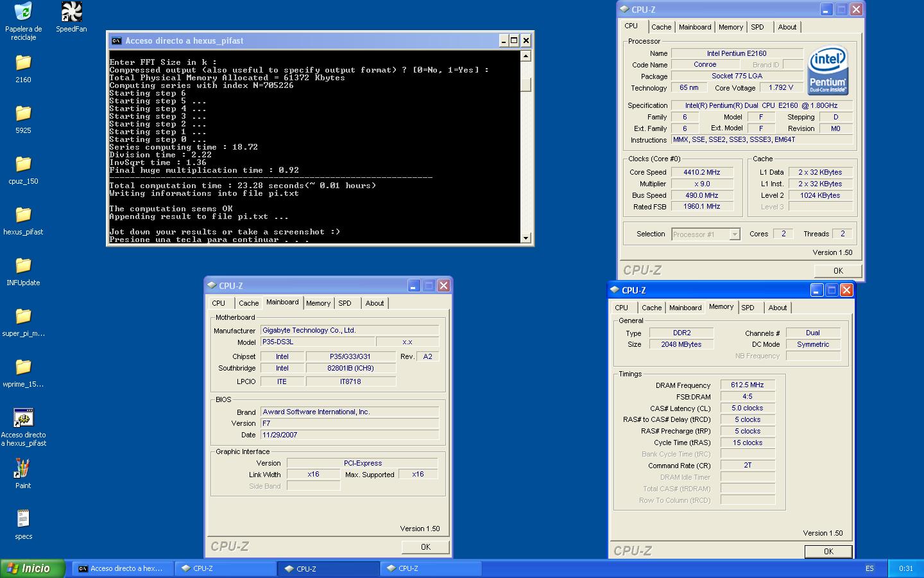The width and height of the screenshot is (924, 578).
Task: Click the Command Rate 2T value
Action: (x=748, y=465)
